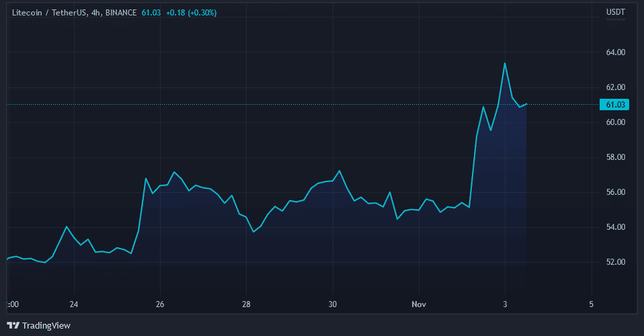Select the 30 date on time axis

[333, 303]
